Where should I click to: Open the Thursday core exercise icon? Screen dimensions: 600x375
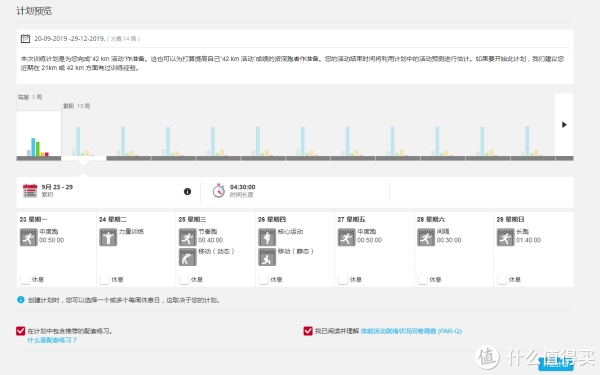[x=267, y=237]
